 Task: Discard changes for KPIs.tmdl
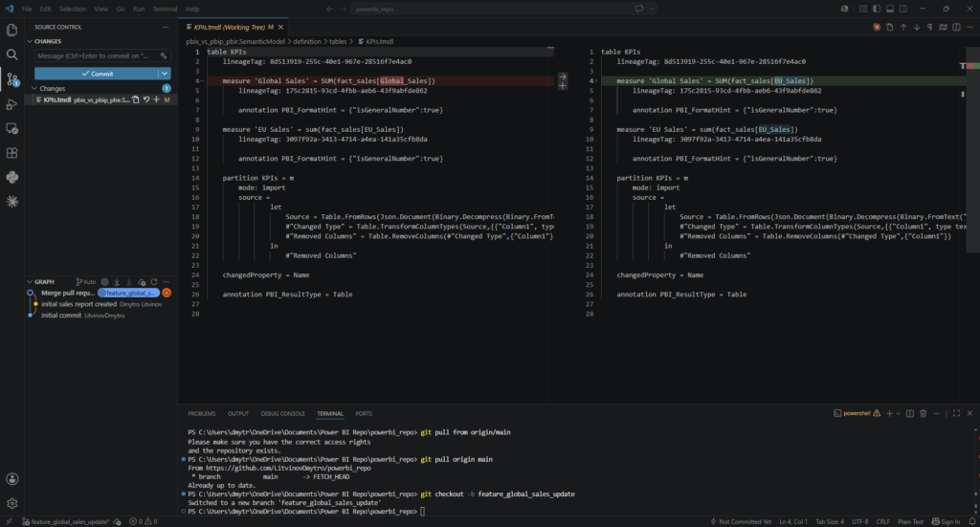click(x=146, y=99)
